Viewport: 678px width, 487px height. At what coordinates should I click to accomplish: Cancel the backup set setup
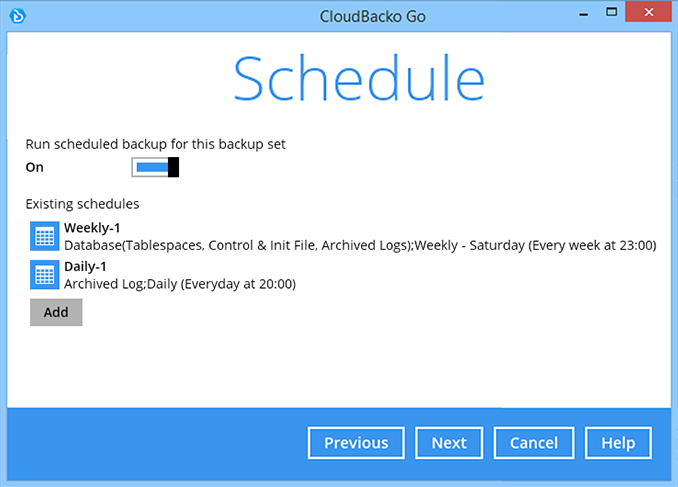[x=534, y=443]
